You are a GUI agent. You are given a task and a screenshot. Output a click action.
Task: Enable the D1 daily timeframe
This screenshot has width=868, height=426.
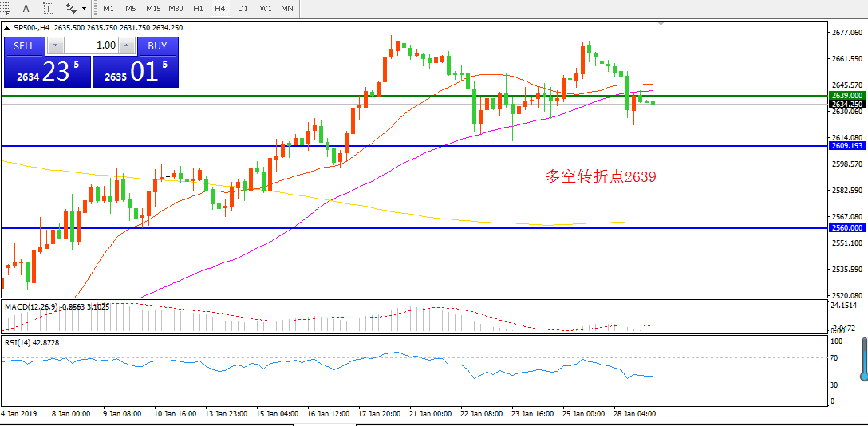pyautogui.click(x=243, y=8)
